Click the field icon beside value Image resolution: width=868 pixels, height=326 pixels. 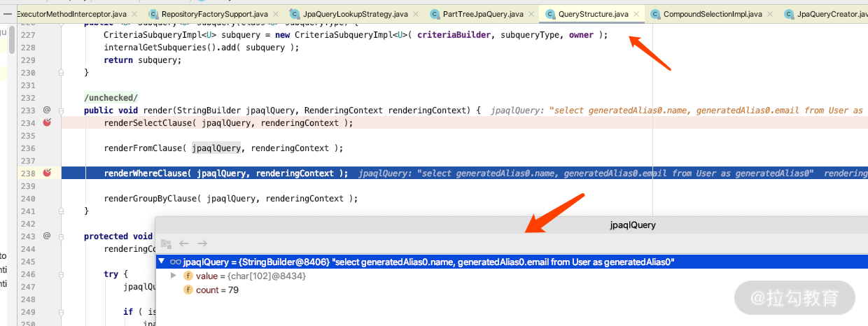pyautogui.click(x=188, y=276)
